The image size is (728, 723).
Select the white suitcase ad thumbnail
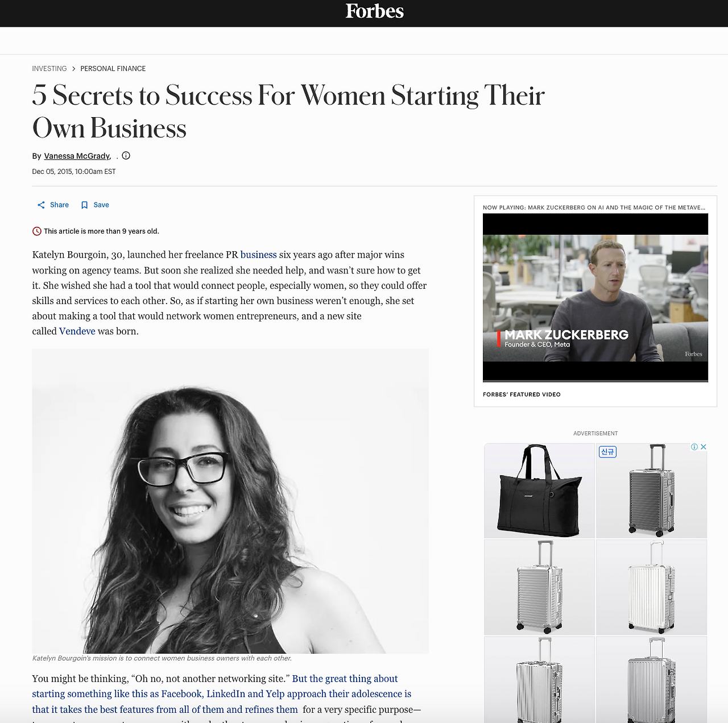(652, 587)
